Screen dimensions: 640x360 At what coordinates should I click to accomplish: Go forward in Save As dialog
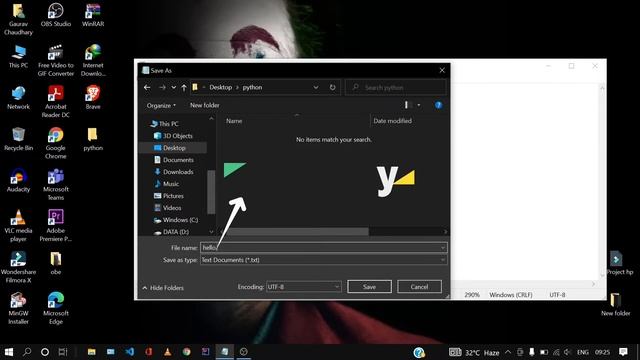coord(162,87)
